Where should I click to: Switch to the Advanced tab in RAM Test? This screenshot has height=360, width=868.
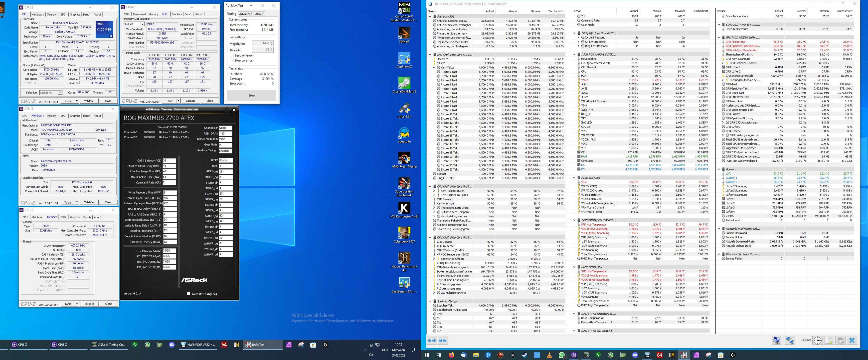pos(245,14)
